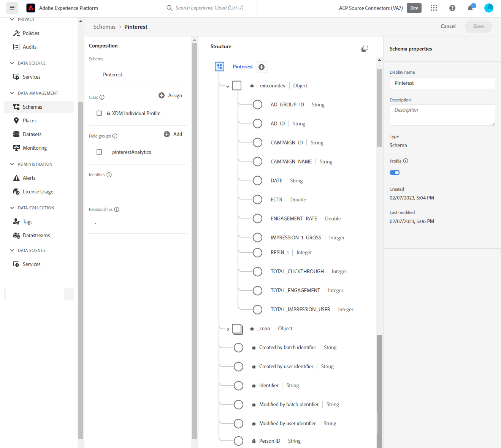Click Field groups info icon
The image size is (501, 448).
115,136
